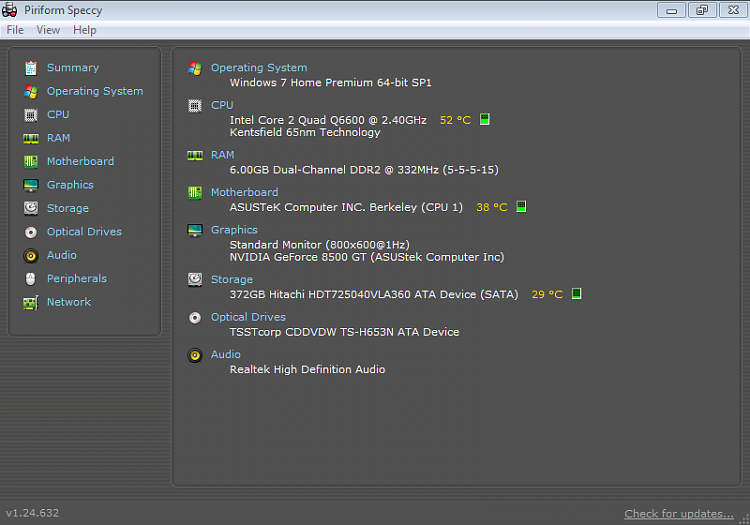
Task: Go to the CPU section in sidebar
Action: (58, 115)
